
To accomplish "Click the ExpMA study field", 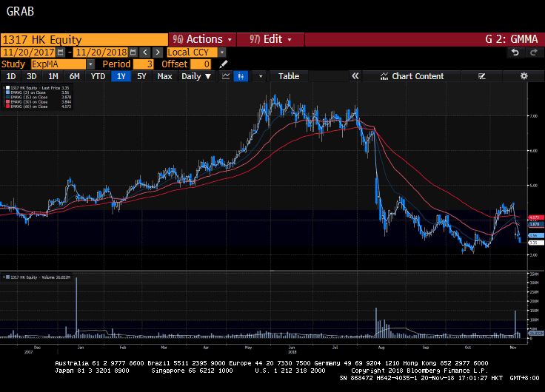I will coord(58,64).
